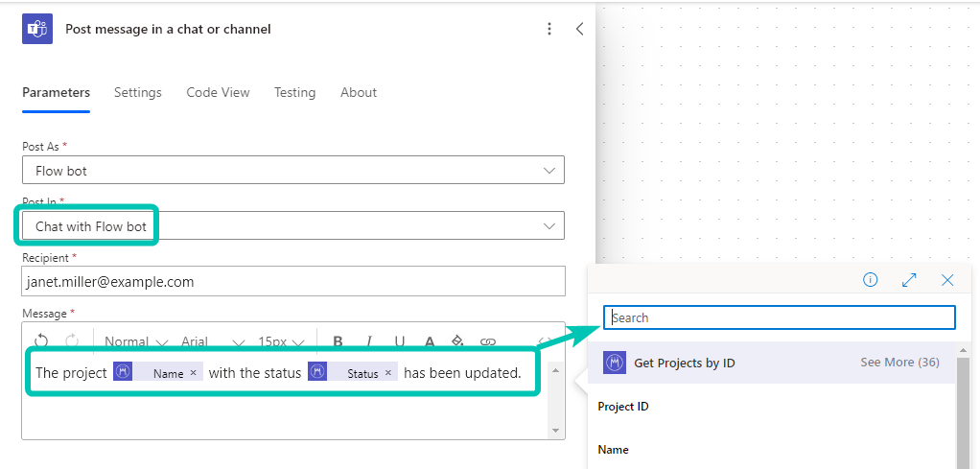The image size is (980, 469).
Task: Click the message editor scroll down arrow
Action: [555, 431]
